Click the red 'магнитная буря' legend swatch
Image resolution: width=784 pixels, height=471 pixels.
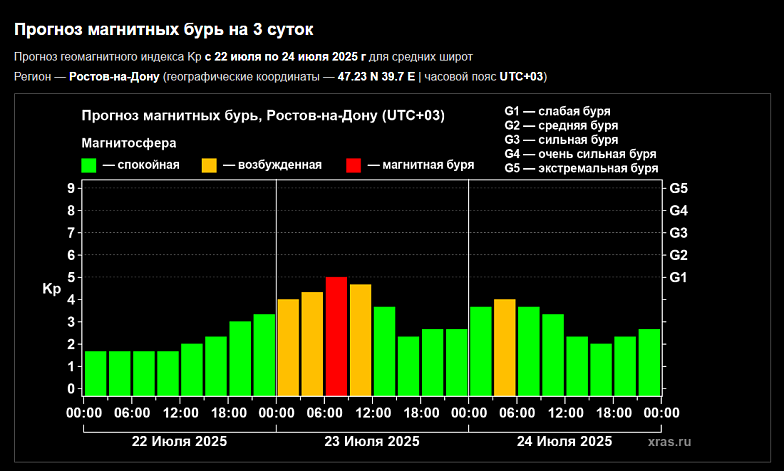point(354,166)
